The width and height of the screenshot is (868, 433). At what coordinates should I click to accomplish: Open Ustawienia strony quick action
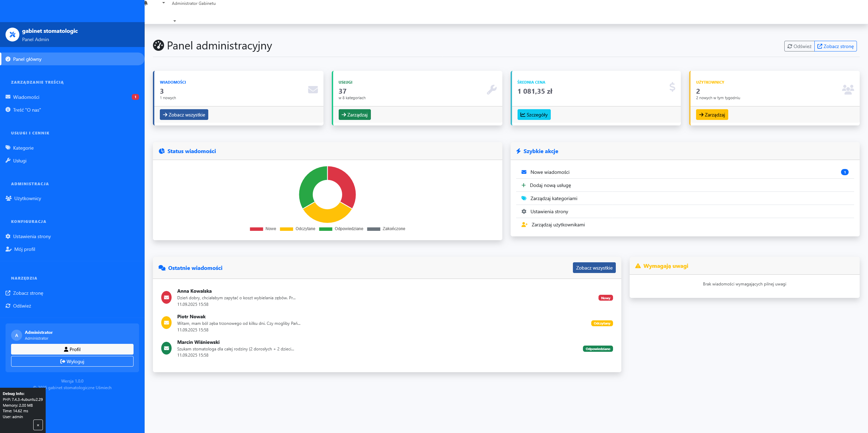tap(685, 211)
